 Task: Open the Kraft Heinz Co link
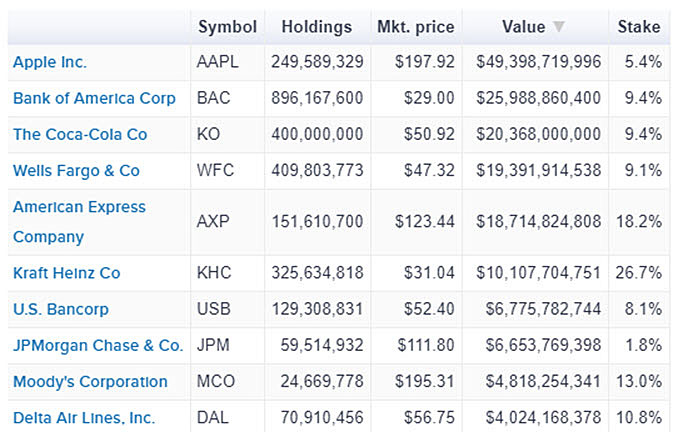point(66,273)
